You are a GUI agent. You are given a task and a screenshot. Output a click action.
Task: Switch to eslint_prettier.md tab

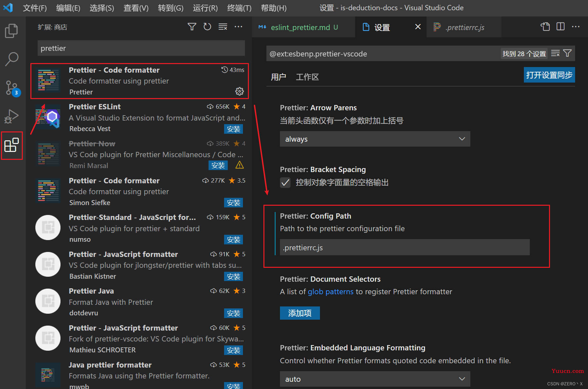coord(303,27)
